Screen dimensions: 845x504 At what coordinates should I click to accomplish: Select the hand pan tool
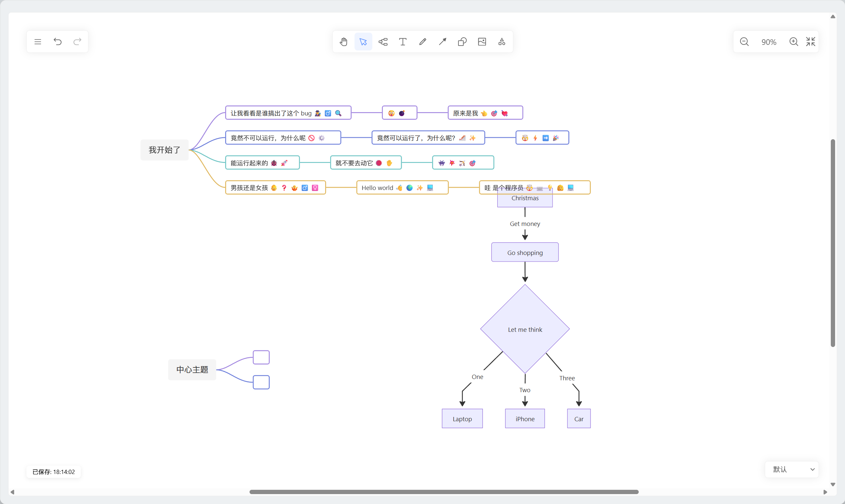click(x=344, y=42)
